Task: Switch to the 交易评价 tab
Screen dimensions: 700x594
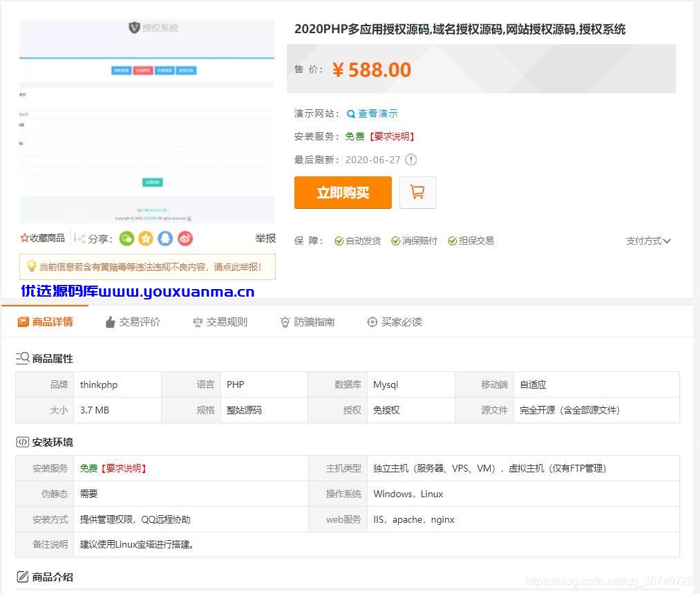Action: pyautogui.click(x=133, y=322)
